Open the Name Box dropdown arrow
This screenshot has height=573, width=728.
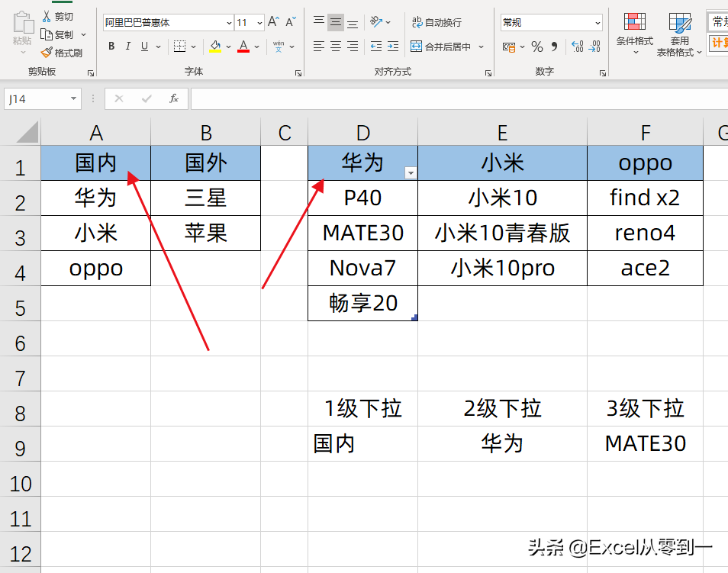(x=73, y=98)
